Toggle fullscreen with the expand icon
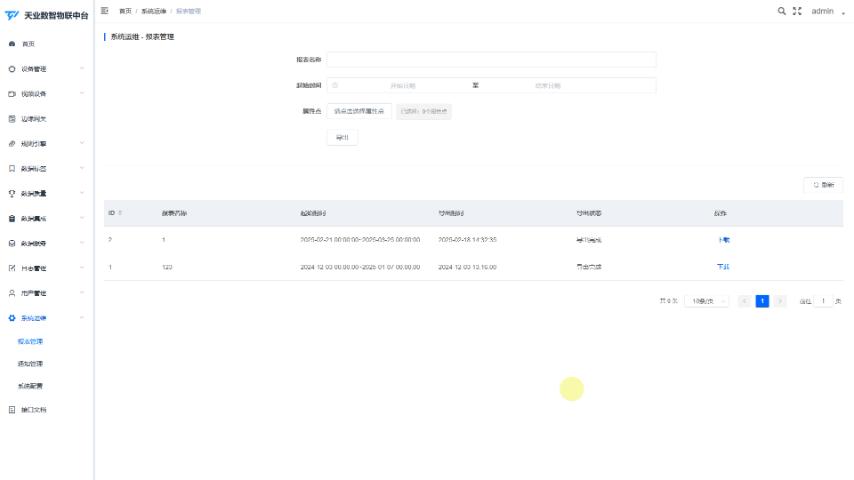This screenshot has height=480, width=854. tap(797, 11)
